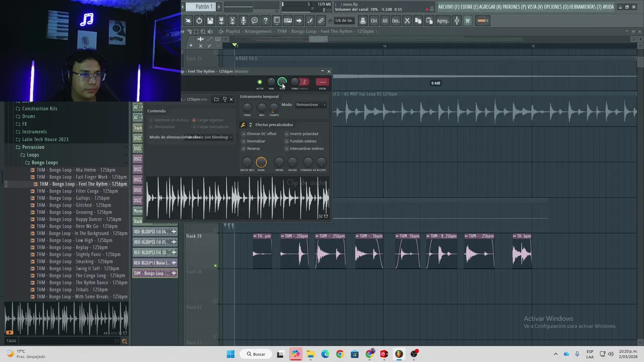Click the Agreg.. button in toolbar
Image resolution: width=644 pixels, height=362 pixels.
click(x=443, y=21)
